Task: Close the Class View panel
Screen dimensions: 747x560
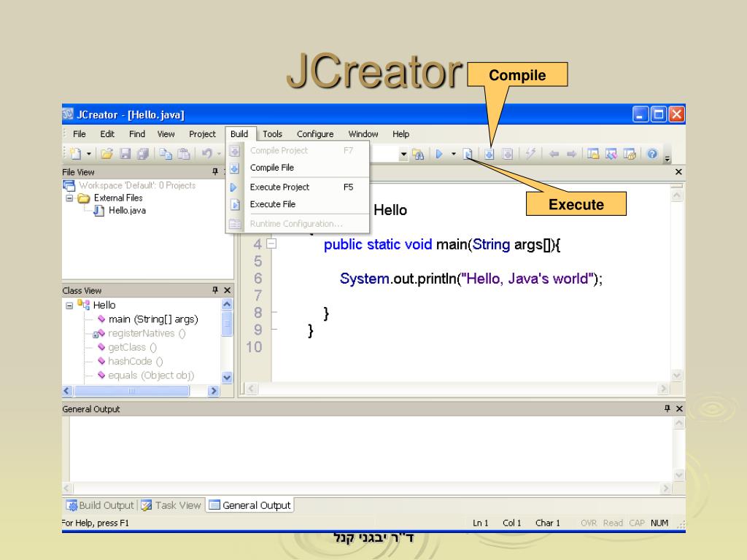Action: 228,290
